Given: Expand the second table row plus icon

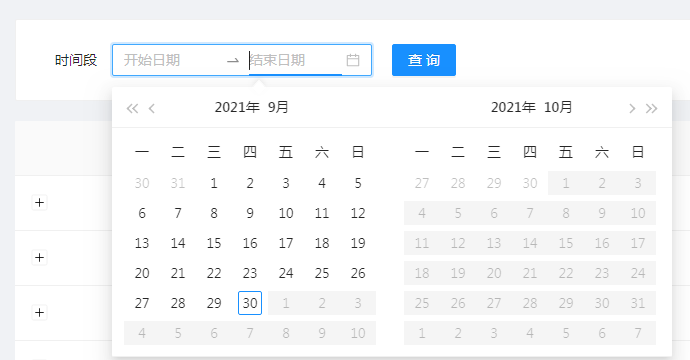Looking at the screenshot, I should tap(40, 257).
